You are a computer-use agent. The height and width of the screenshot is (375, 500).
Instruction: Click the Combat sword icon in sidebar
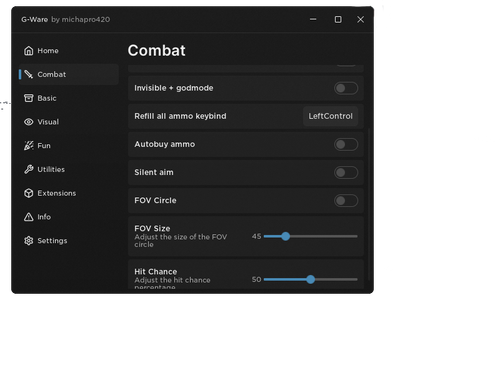click(x=29, y=74)
